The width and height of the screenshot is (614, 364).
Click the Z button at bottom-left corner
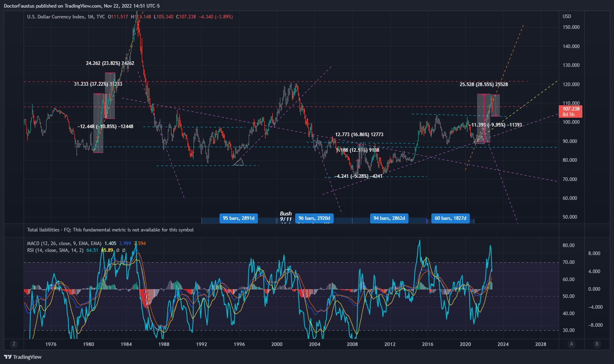14,344
